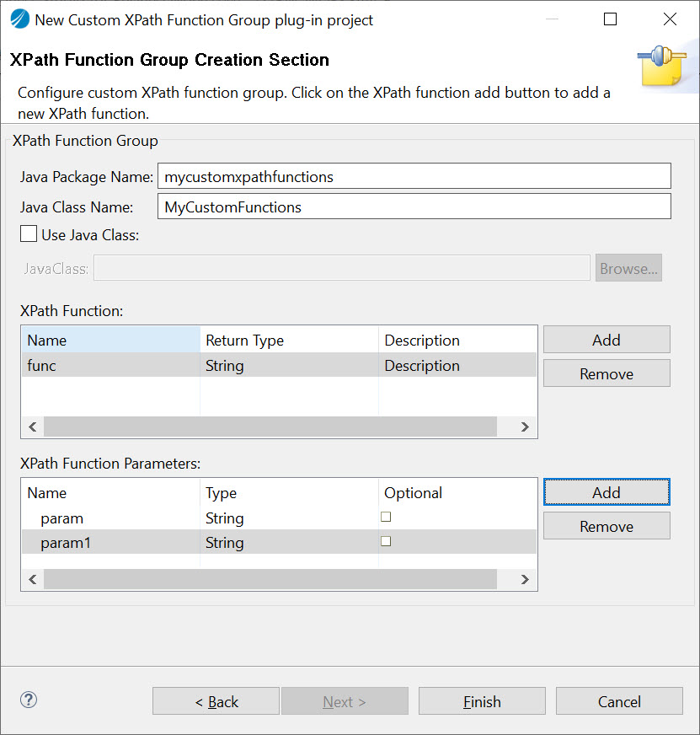The image size is (700, 735).
Task: Add a new XPath function
Action: [606, 340]
